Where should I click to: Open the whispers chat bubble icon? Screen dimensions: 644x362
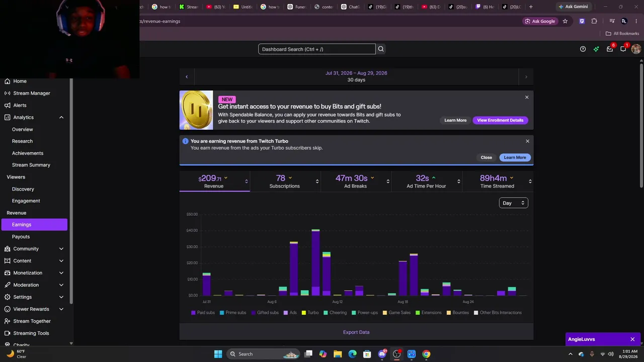[x=623, y=49]
